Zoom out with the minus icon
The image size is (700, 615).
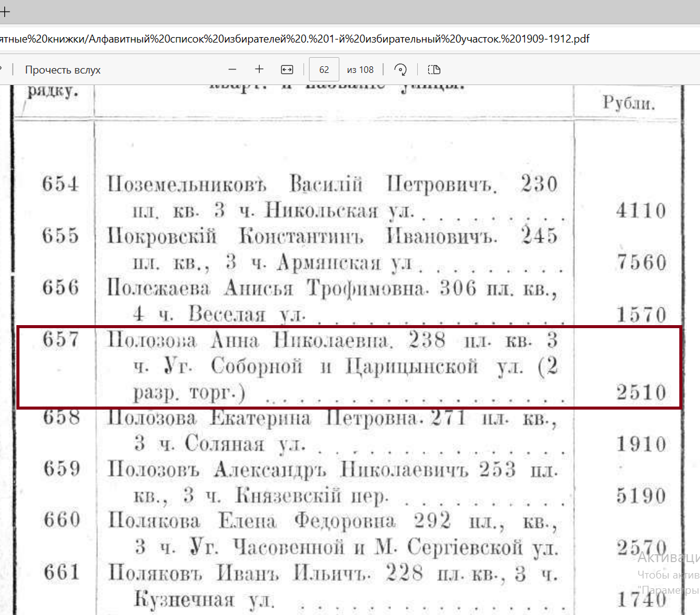point(232,70)
